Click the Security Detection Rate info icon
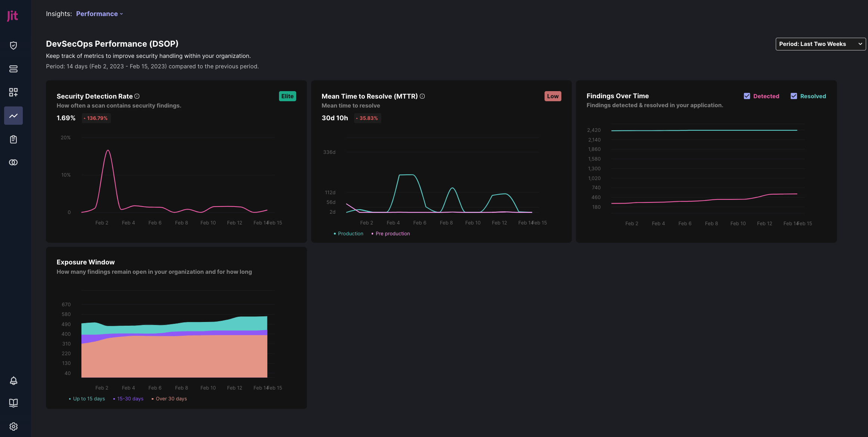The image size is (868, 437). click(x=137, y=96)
